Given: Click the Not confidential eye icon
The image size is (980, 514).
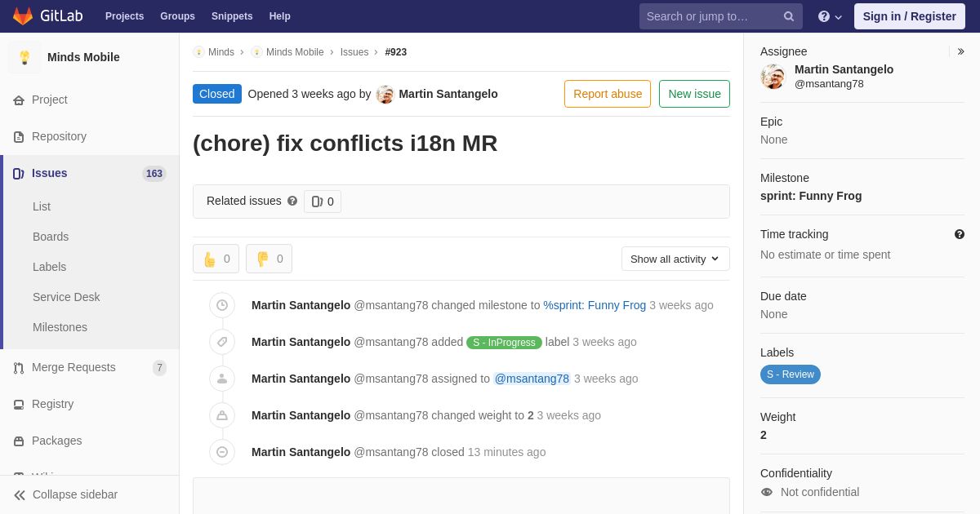Looking at the screenshot, I should [767, 492].
